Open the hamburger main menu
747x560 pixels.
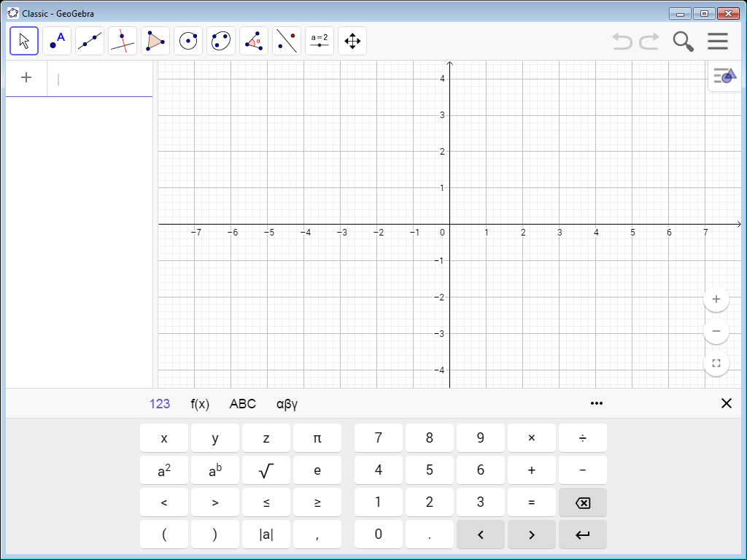pyautogui.click(x=718, y=42)
